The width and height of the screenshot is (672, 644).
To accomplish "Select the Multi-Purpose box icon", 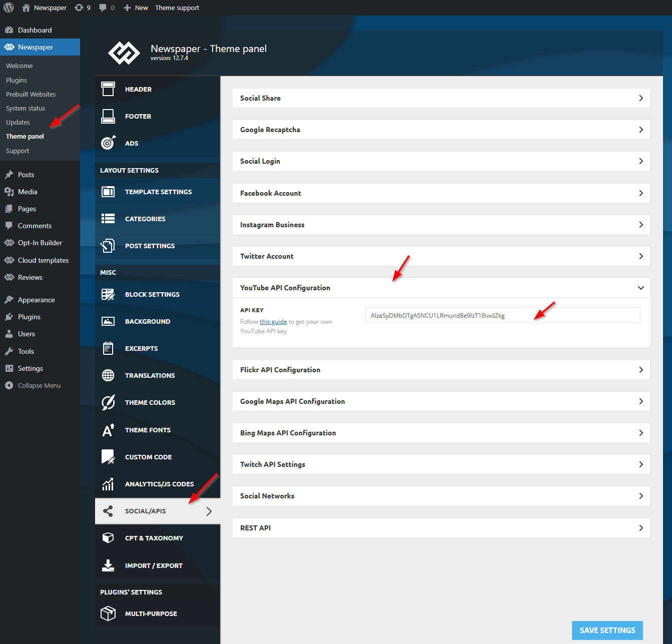I will pos(108,613).
